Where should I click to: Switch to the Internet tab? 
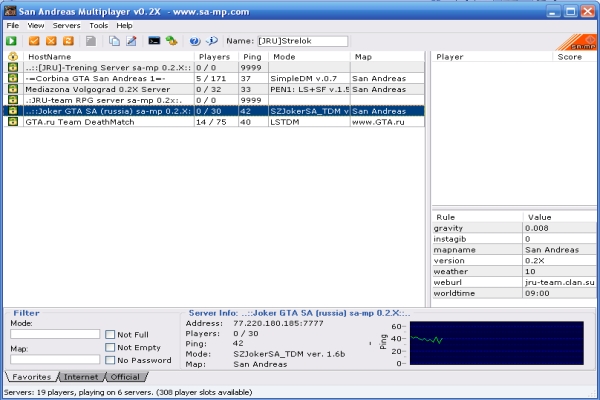tap(81, 377)
